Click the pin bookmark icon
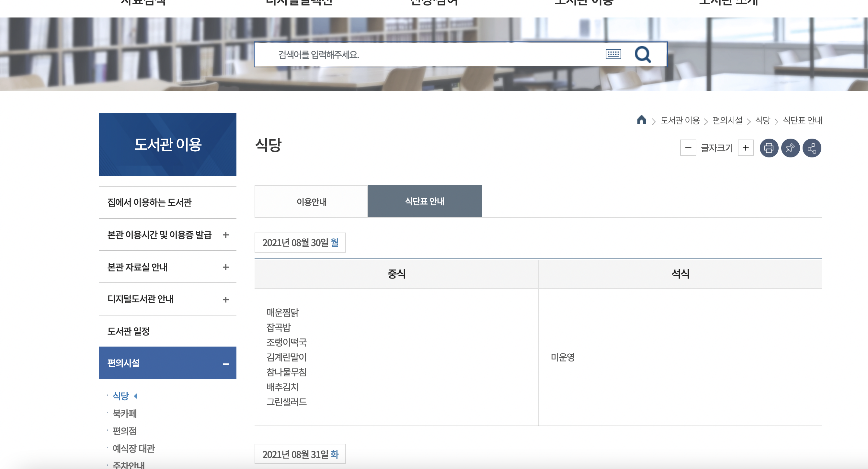The image size is (868, 469). tap(790, 148)
